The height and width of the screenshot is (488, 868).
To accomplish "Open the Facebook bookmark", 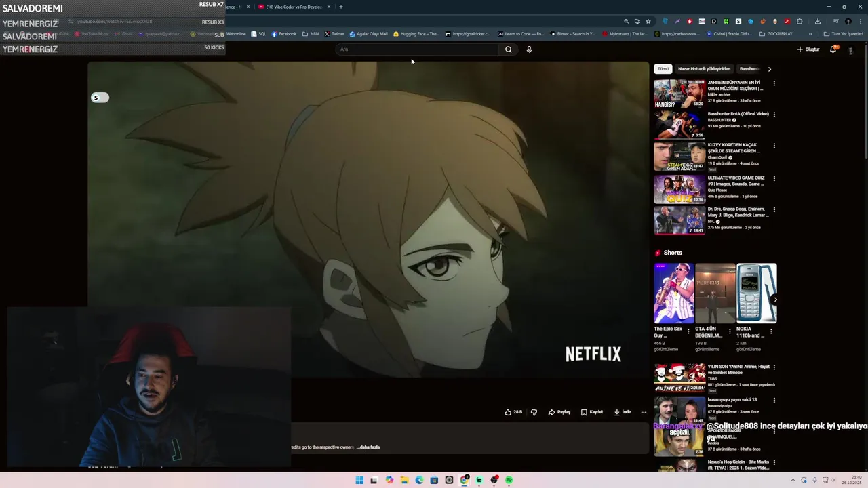I will tap(284, 34).
